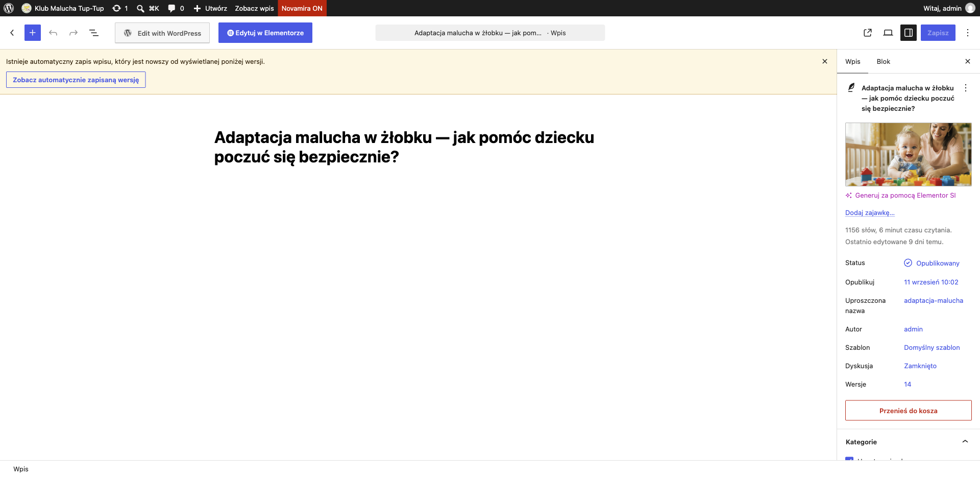Open the editor options three-dot menu
Image resolution: width=980 pixels, height=477 pixels.
pyautogui.click(x=968, y=33)
